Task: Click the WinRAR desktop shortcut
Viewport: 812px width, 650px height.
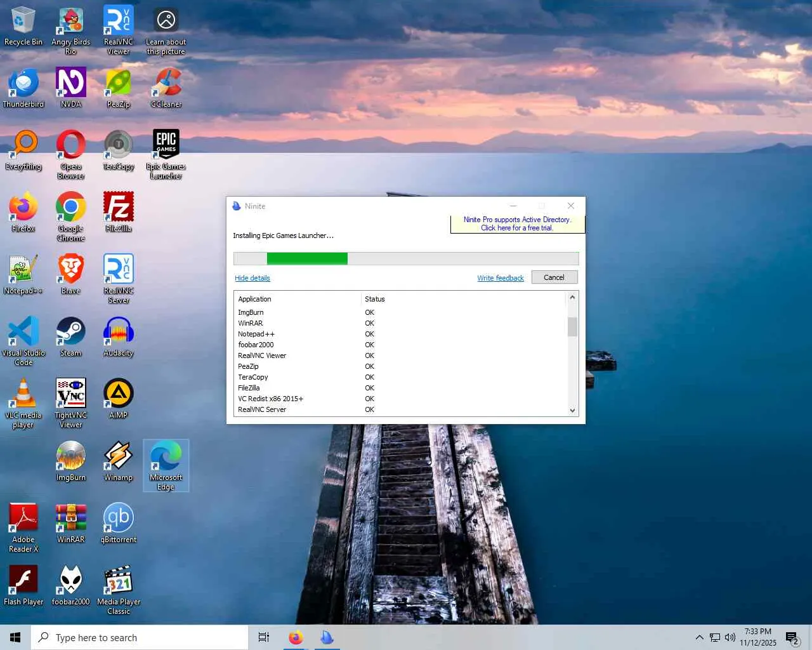Action: point(71,524)
